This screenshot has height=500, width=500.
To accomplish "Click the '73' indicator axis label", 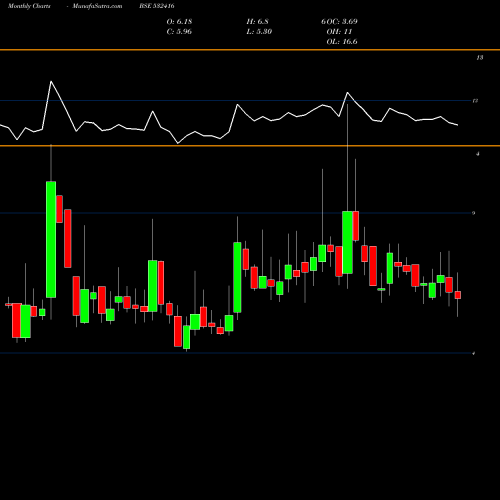I will pos(475,100).
